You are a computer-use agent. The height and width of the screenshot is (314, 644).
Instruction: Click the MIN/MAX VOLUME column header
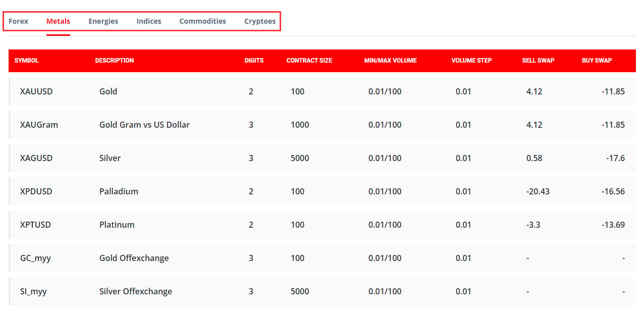click(x=391, y=61)
